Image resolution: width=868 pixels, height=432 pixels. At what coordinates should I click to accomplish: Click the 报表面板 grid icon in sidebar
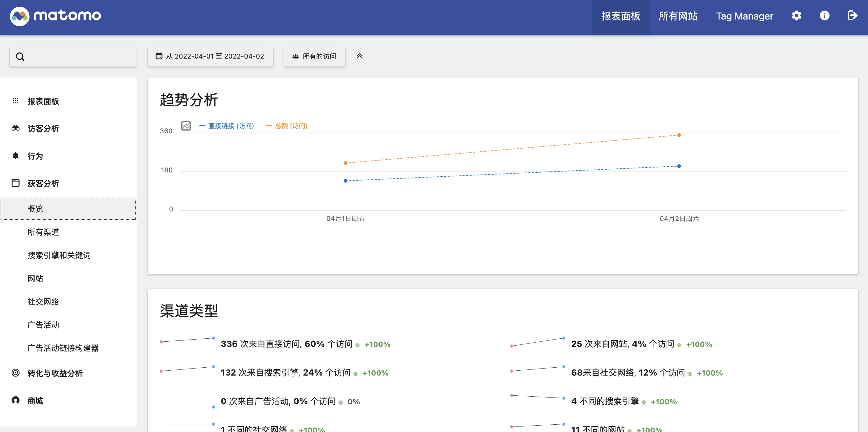pyautogui.click(x=16, y=101)
